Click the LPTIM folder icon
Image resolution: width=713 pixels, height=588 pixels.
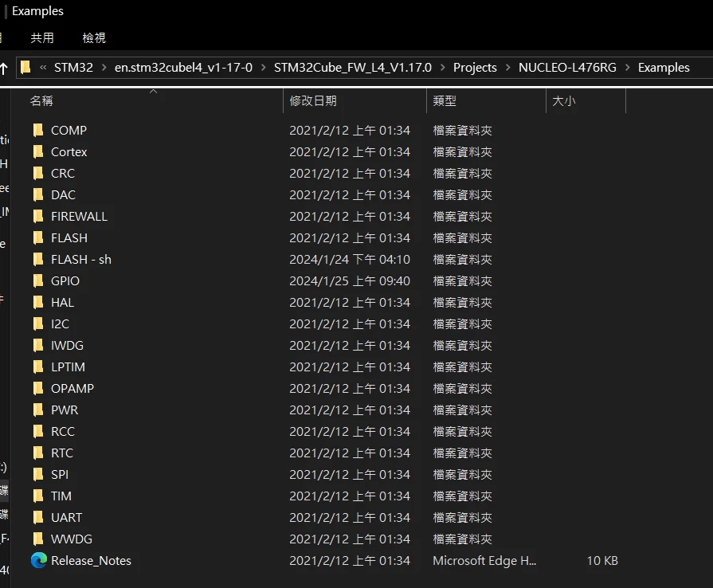[x=38, y=367]
